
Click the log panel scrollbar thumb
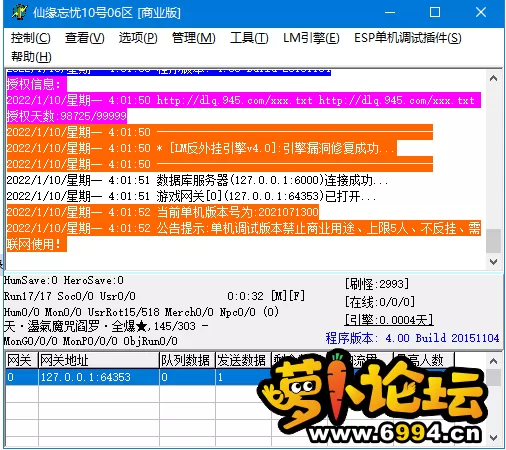tap(493, 241)
